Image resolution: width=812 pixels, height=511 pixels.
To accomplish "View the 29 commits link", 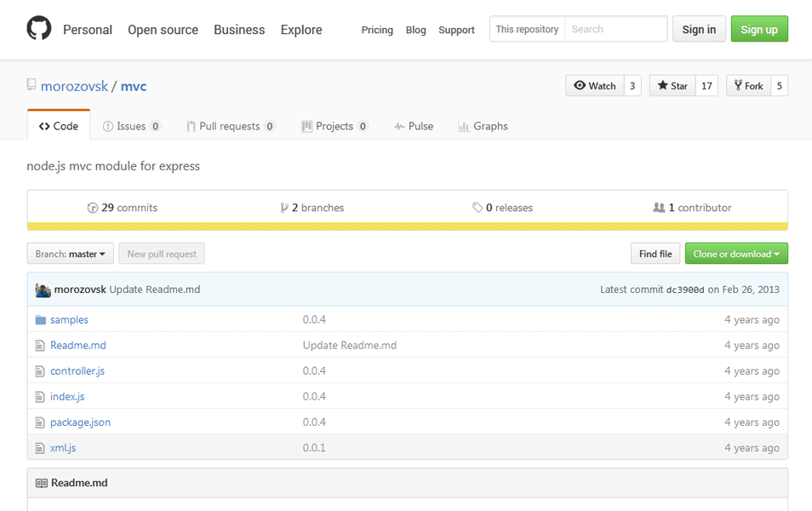I will pyautogui.click(x=123, y=207).
